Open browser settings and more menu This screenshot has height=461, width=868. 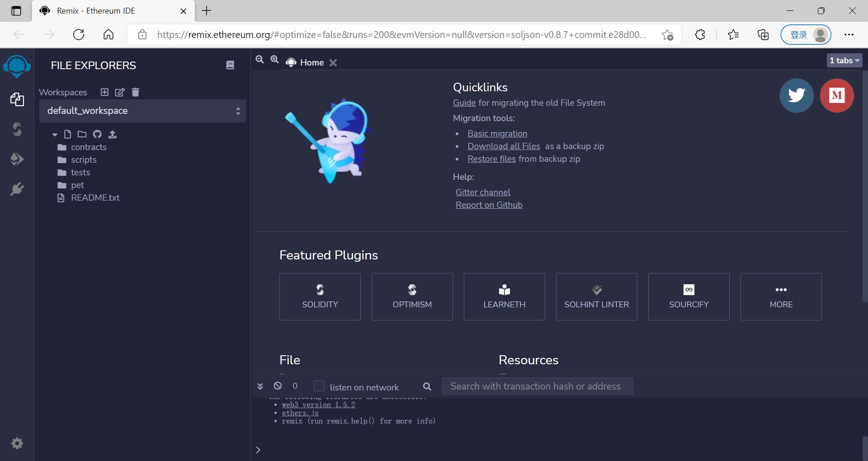[849, 34]
